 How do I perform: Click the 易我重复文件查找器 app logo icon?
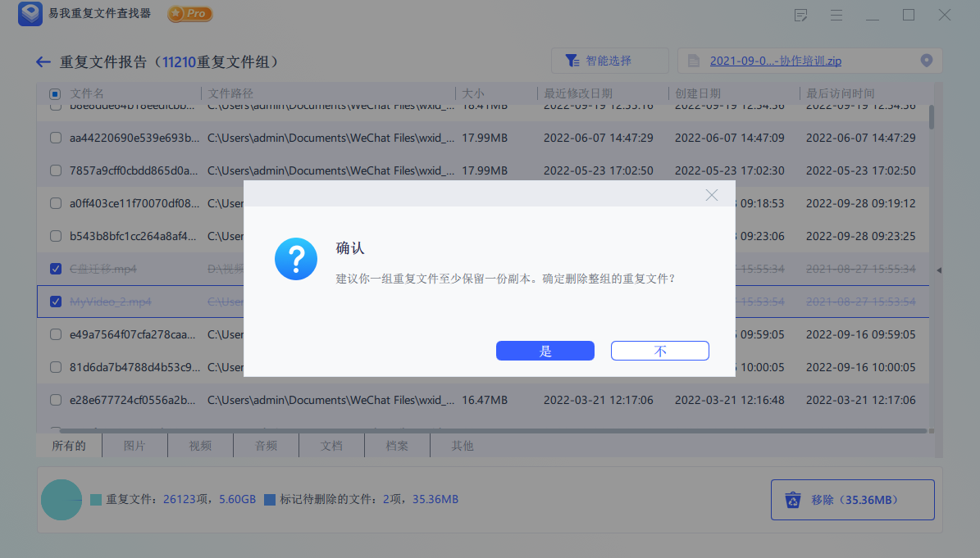30,14
